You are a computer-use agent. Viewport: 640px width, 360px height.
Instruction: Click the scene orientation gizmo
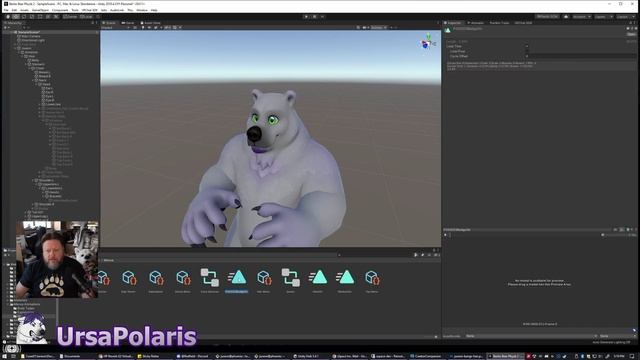[427, 42]
